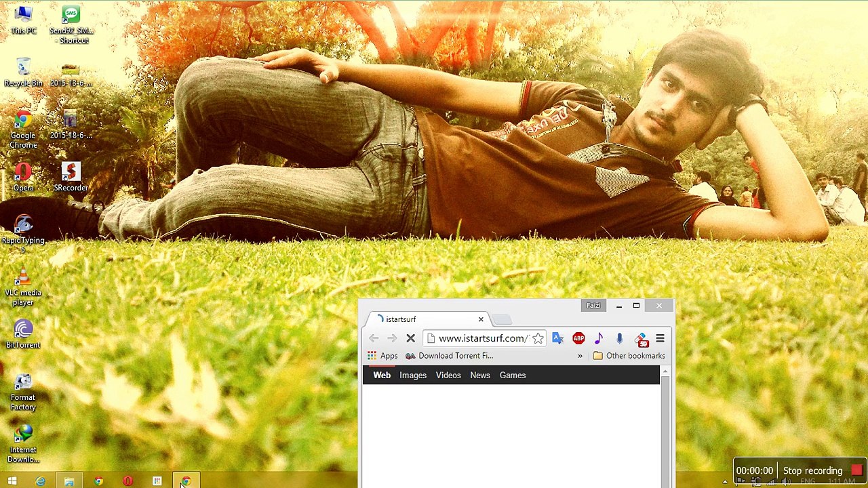
Task: Click the address bar showing www.istartsurf.com
Action: [x=483, y=338]
